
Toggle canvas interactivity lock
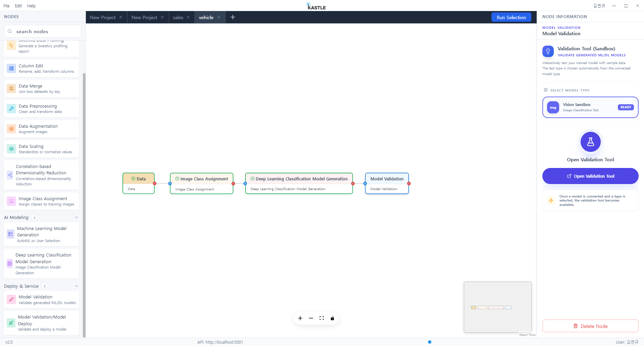click(x=332, y=318)
